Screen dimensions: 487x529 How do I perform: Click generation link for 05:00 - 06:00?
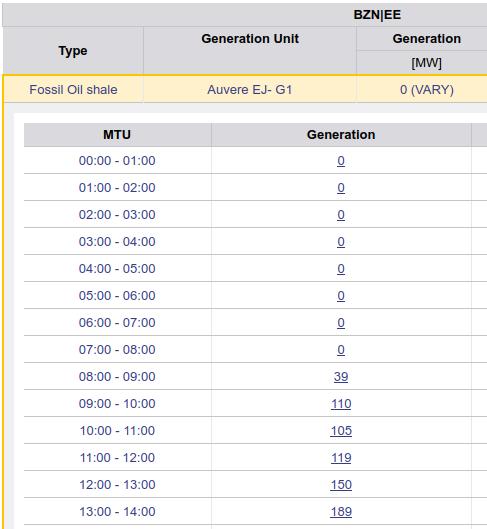(341, 296)
